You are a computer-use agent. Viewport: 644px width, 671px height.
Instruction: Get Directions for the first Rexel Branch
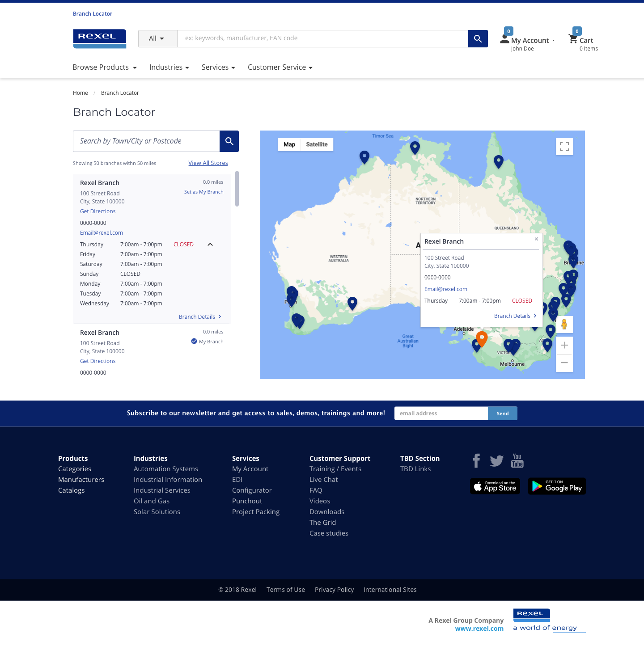(97, 211)
